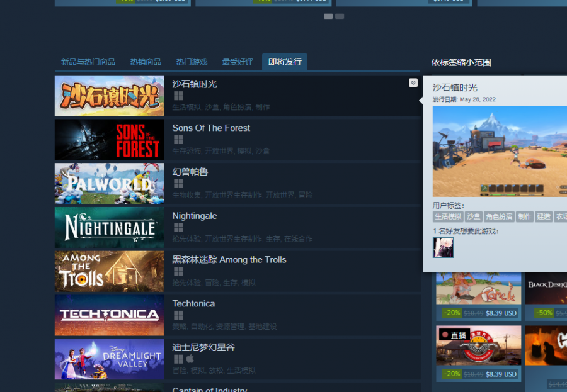Show the 最受好评 tab

pyautogui.click(x=238, y=62)
